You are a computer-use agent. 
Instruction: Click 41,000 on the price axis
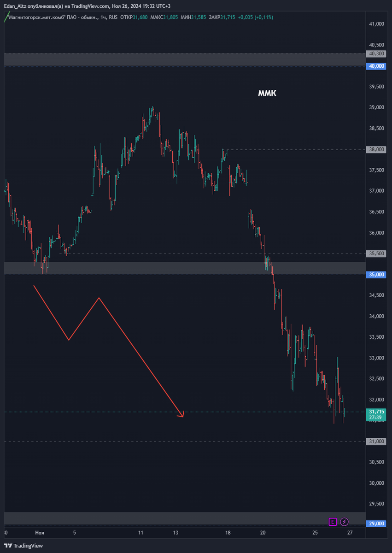(x=377, y=24)
